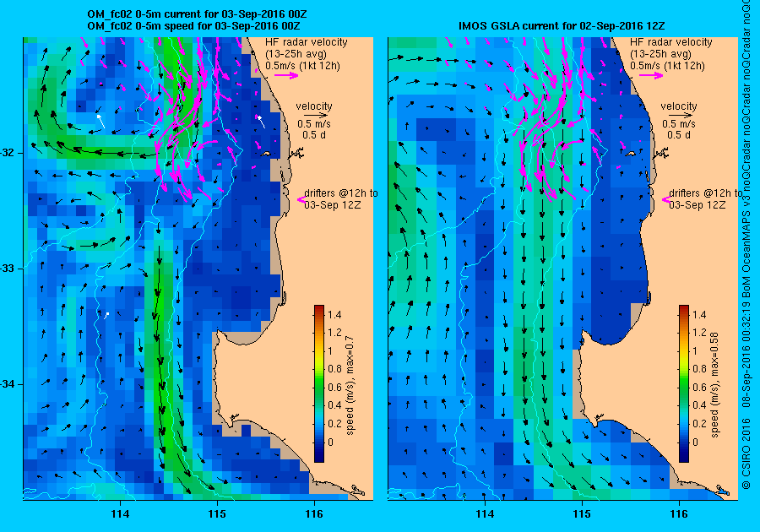The image size is (760, 532).
Task: Click '0.5 d' text in left map legend
Action: 314,135
